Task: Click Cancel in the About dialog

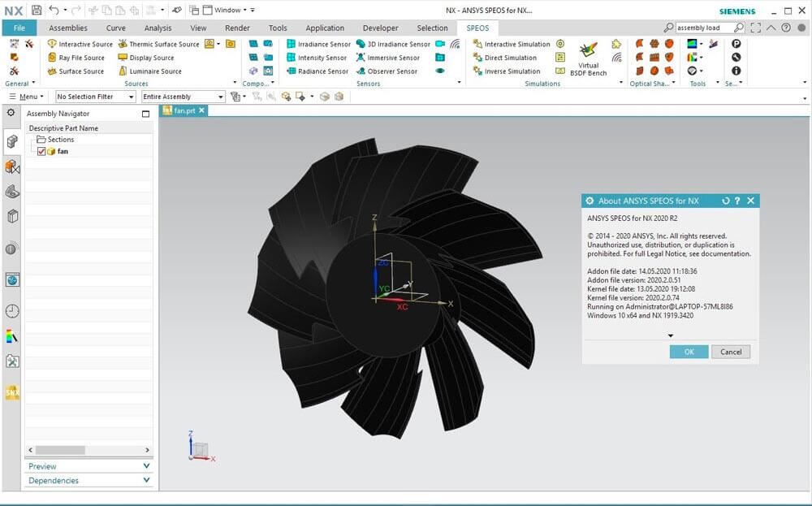Action: [x=731, y=352]
